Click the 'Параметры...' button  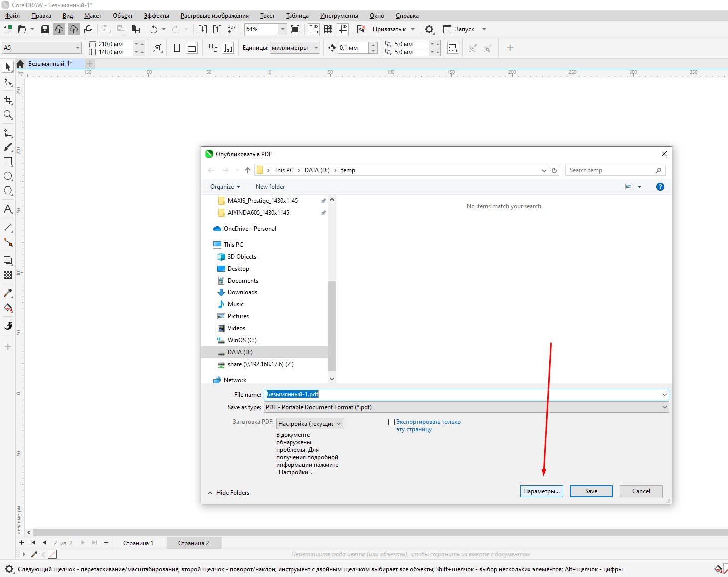pos(541,491)
